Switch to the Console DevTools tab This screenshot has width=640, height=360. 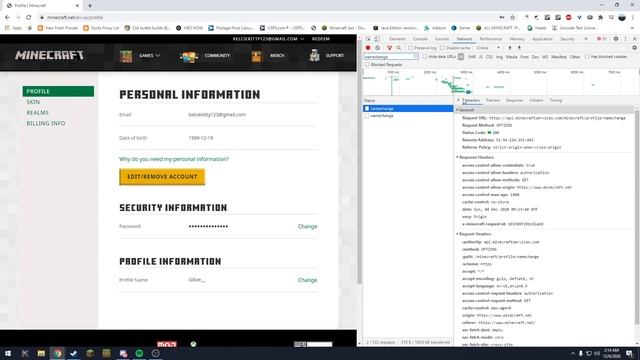[x=420, y=39]
